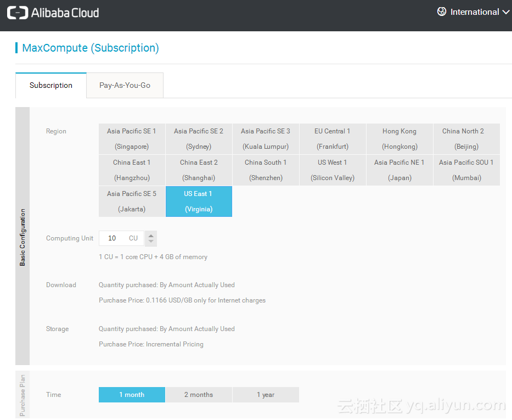The height and width of the screenshot is (420, 512).
Task: Choose Asia Pacific SE 3 (Kuala Lumpur) region
Action: (266, 139)
